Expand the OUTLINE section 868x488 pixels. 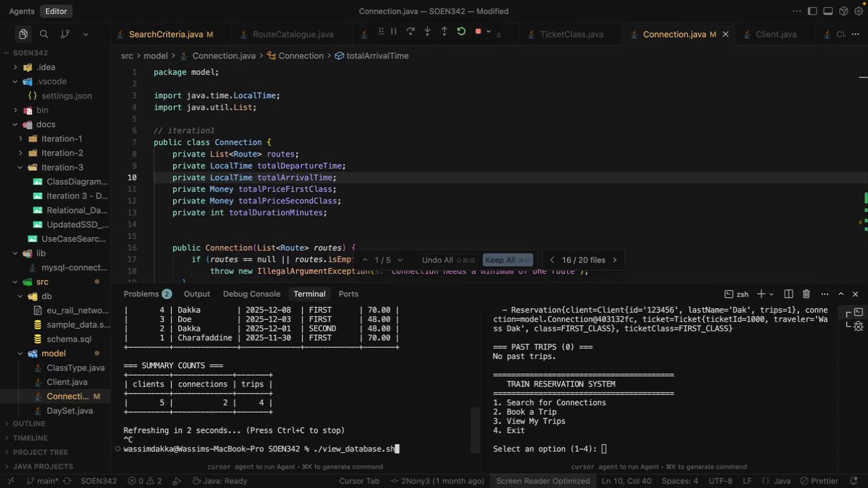29,424
